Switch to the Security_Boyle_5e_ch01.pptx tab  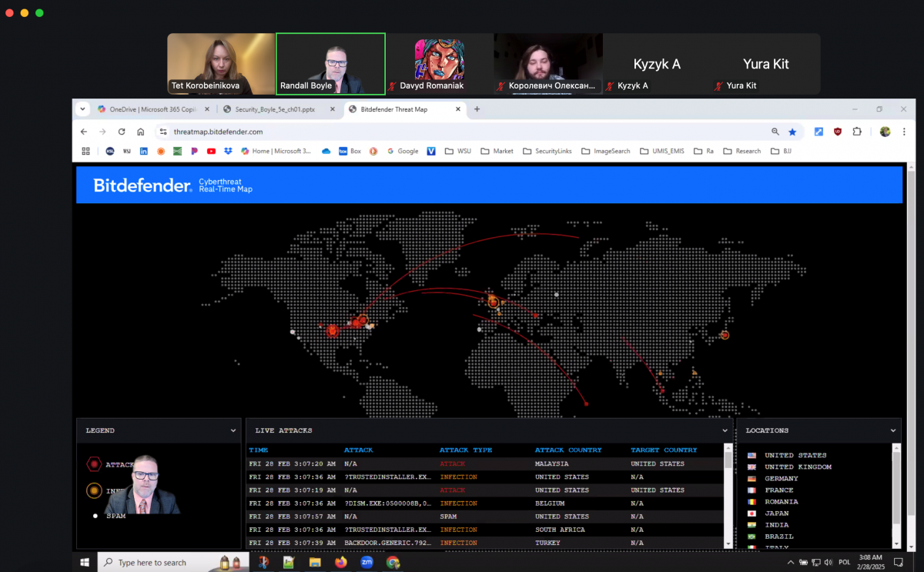(276, 109)
